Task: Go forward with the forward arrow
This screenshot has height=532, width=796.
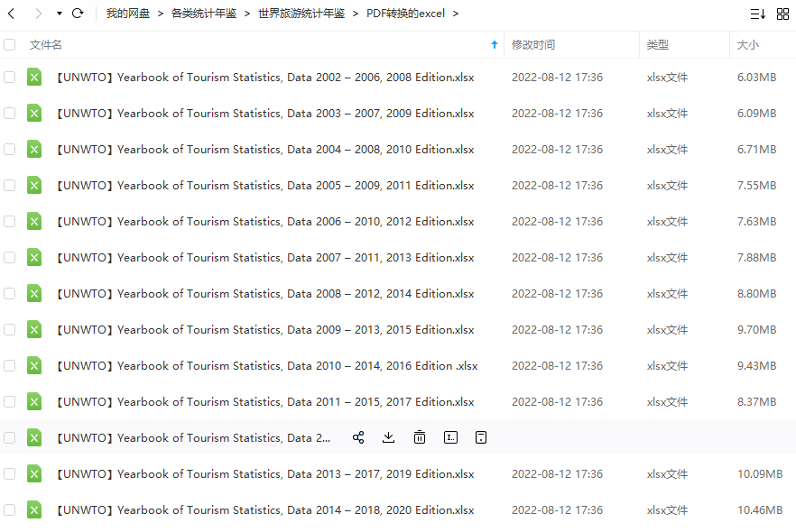Action: [x=39, y=14]
